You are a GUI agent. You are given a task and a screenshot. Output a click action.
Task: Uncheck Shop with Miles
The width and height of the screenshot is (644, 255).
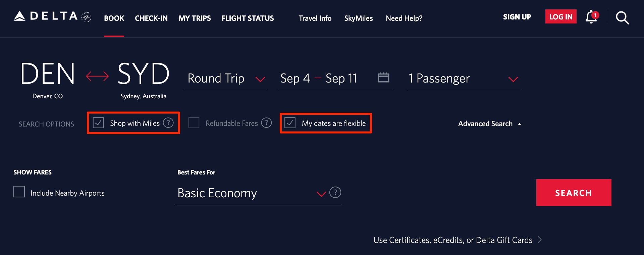pyautogui.click(x=98, y=123)
